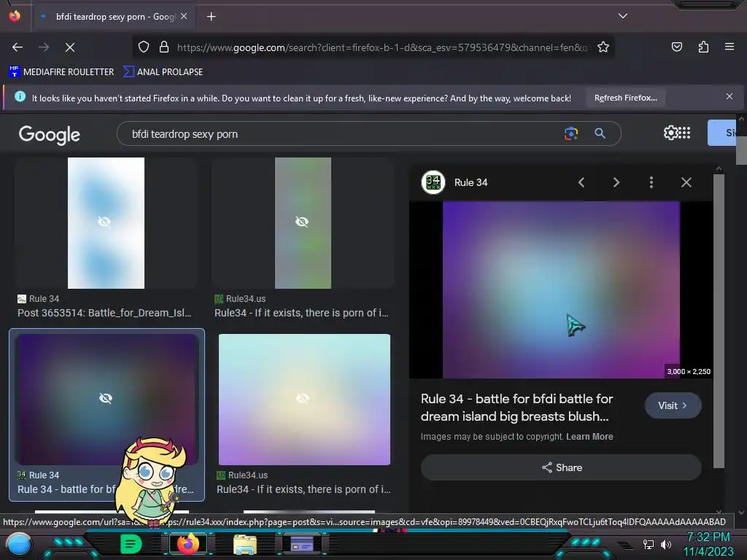Open the tracking protection shield panel

coord(144,47)
